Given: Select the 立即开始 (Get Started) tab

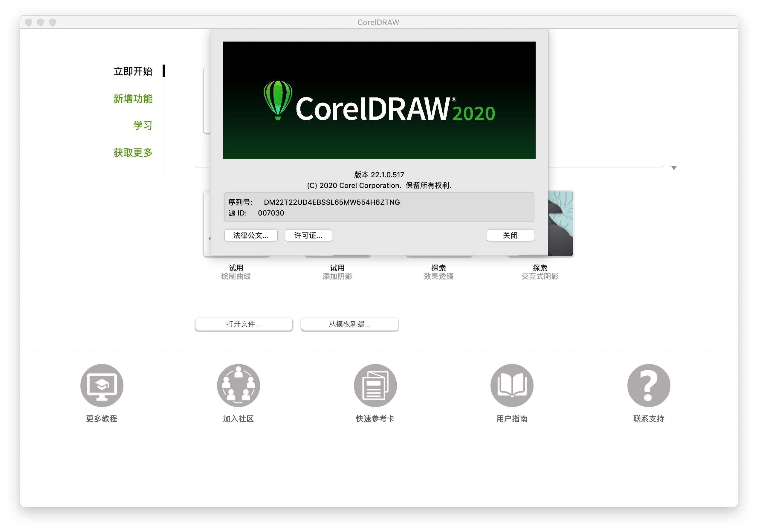Looking at the screenshot, I should (x=133, y=71).
